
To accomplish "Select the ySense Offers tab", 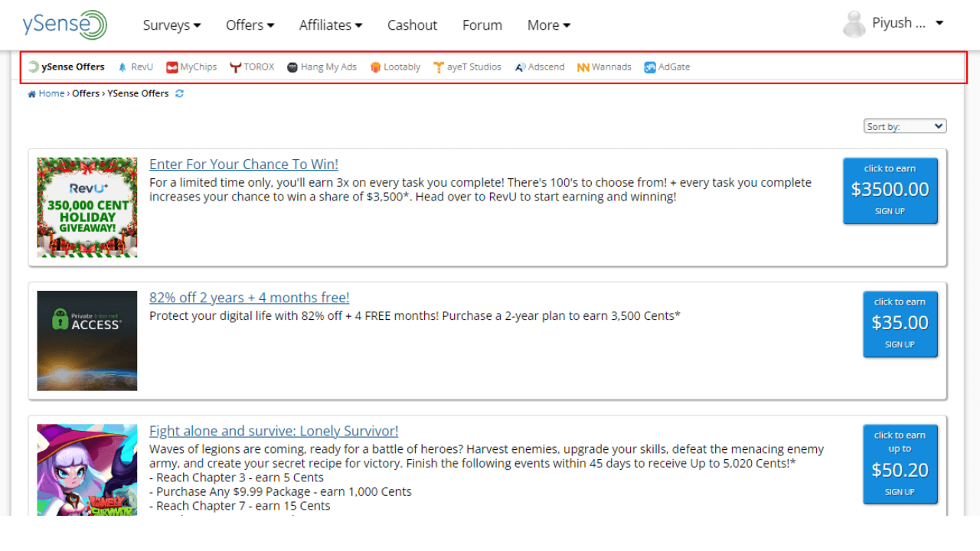I will 67,67.
